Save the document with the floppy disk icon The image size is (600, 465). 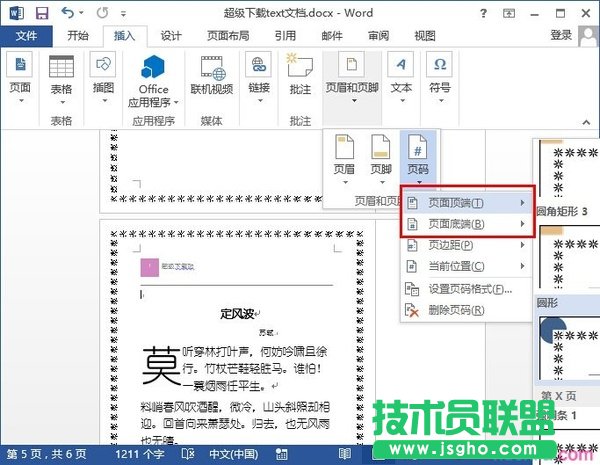(42, 13)
